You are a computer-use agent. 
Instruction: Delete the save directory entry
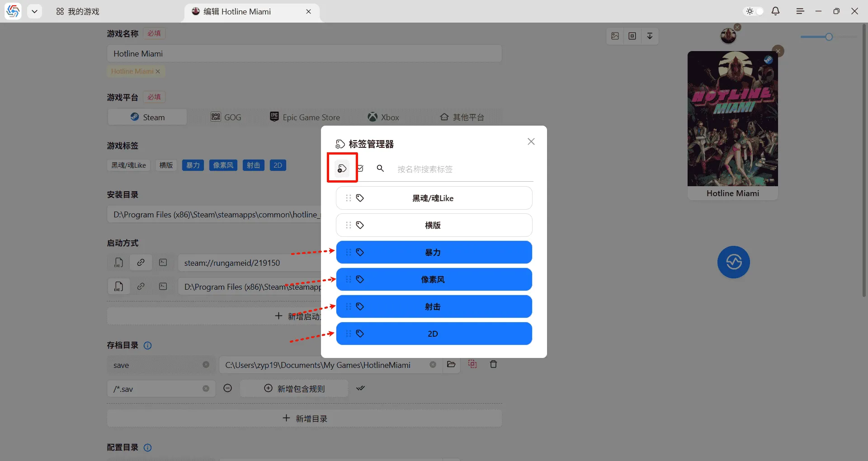click(x=493, y=364)
